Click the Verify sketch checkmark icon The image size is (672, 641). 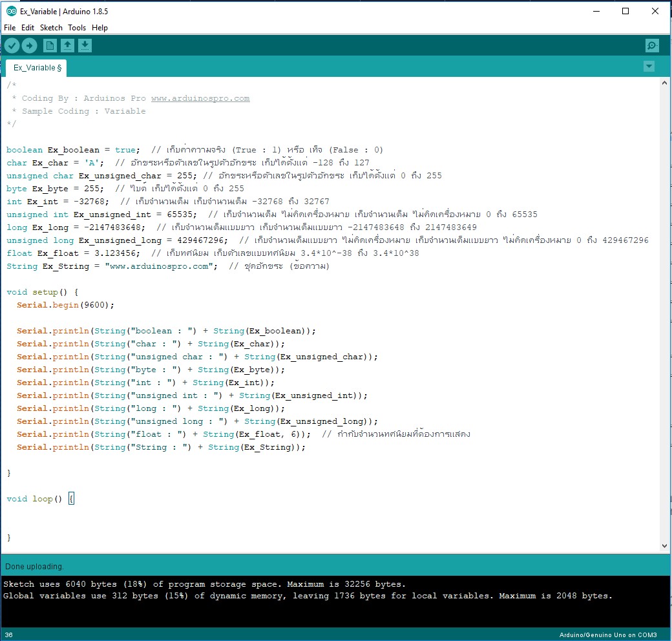click(12, 45)
